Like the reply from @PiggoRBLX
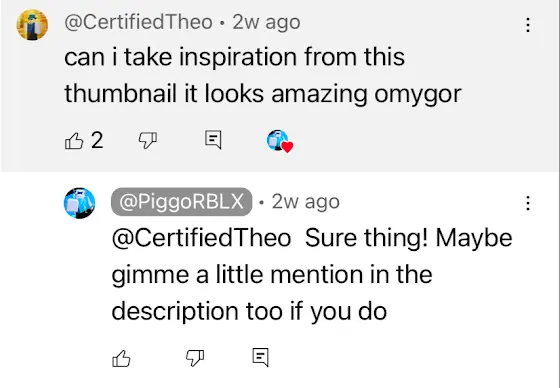Image resolution: width=560 pixels, height=388 pixels. [121, 358]
